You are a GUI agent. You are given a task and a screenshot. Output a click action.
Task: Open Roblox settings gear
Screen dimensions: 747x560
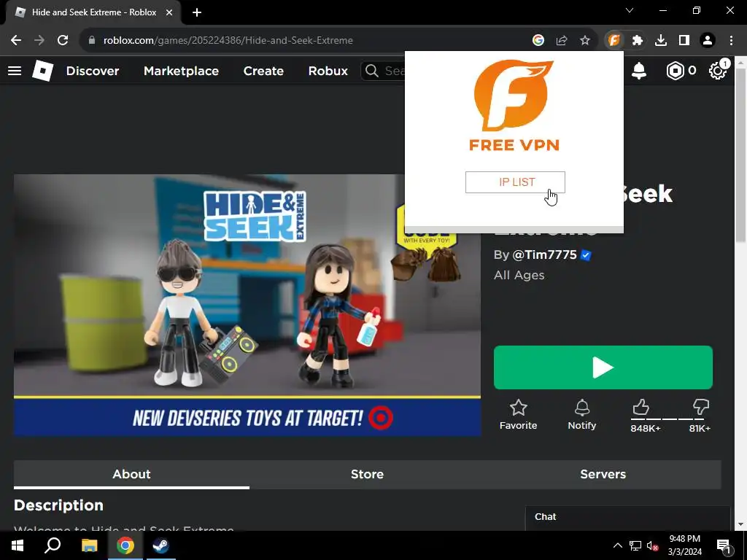click(x=718, y=71)
